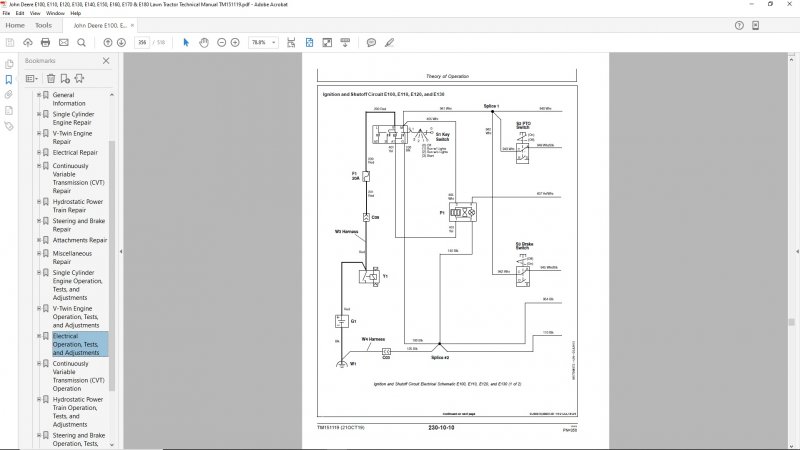Click the Save file icon

point(10,43)
